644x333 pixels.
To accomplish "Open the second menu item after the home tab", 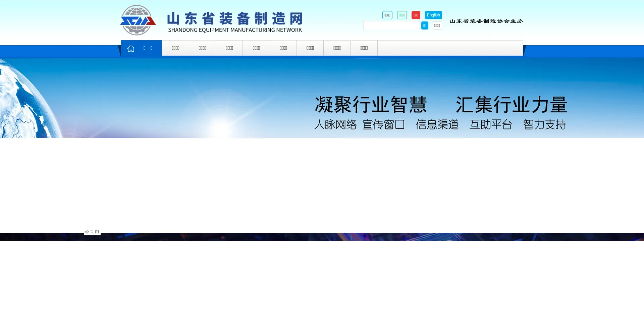I will [x=202, y=48].
